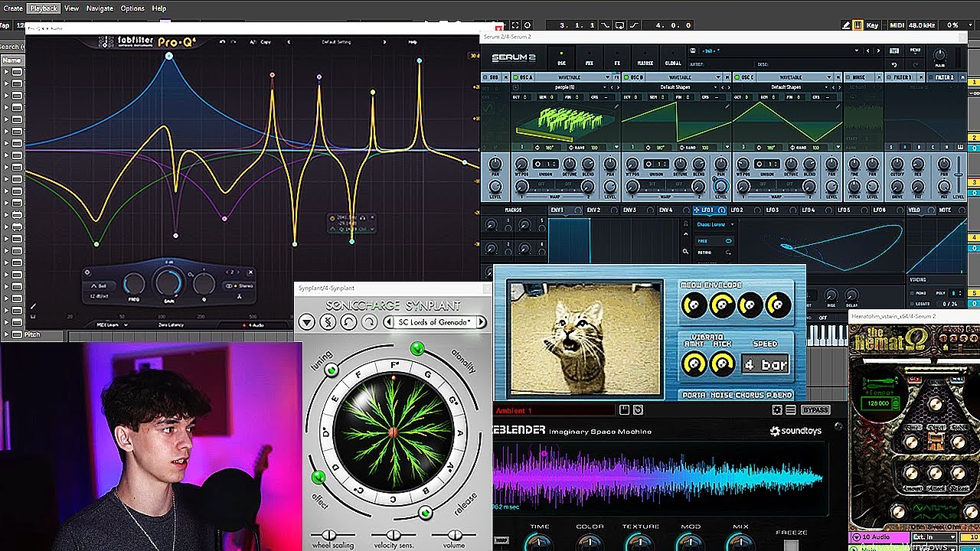Open the Create menu in Ableton
The image size is (980, 551).
point(13,8)
